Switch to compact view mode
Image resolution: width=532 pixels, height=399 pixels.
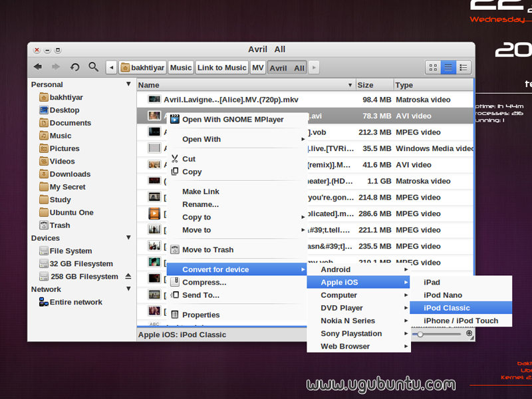click(x=463, y=68)
